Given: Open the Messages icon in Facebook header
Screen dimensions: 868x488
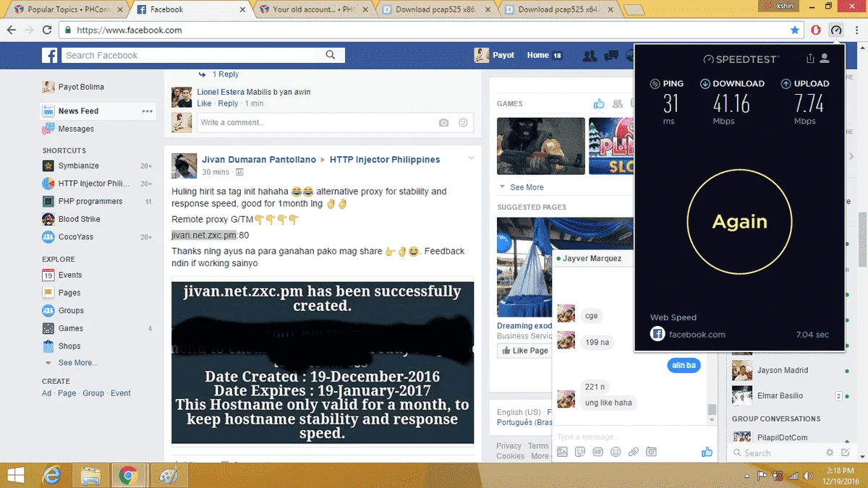Looking at the screenshot, I should (611, 56).
